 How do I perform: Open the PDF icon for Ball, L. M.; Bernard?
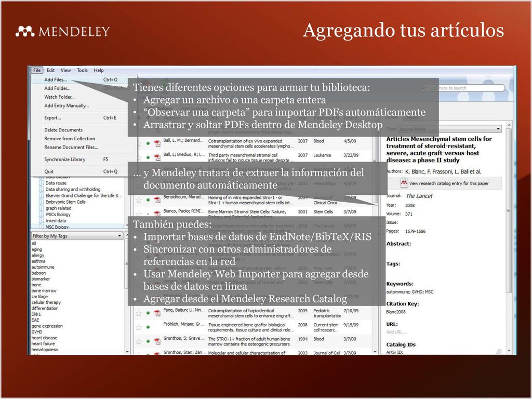point(157,143)
